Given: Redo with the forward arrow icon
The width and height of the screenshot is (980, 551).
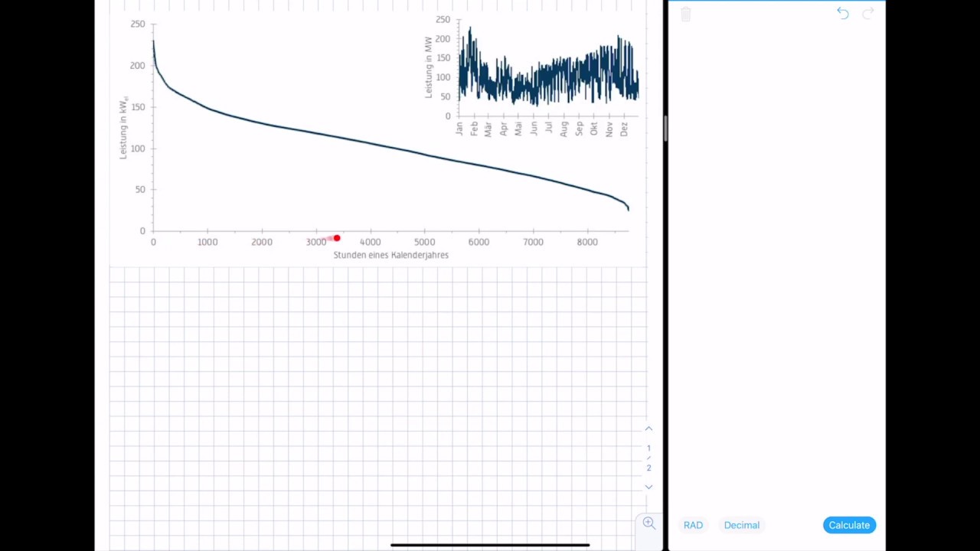Looking at the screenshot, I should click(868, 13).
